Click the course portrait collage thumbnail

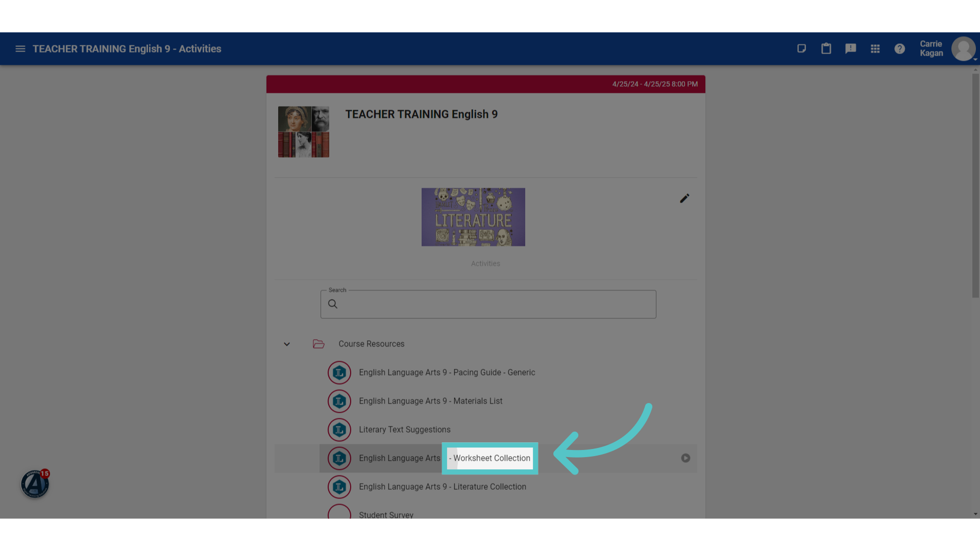(x=304, y=132)
